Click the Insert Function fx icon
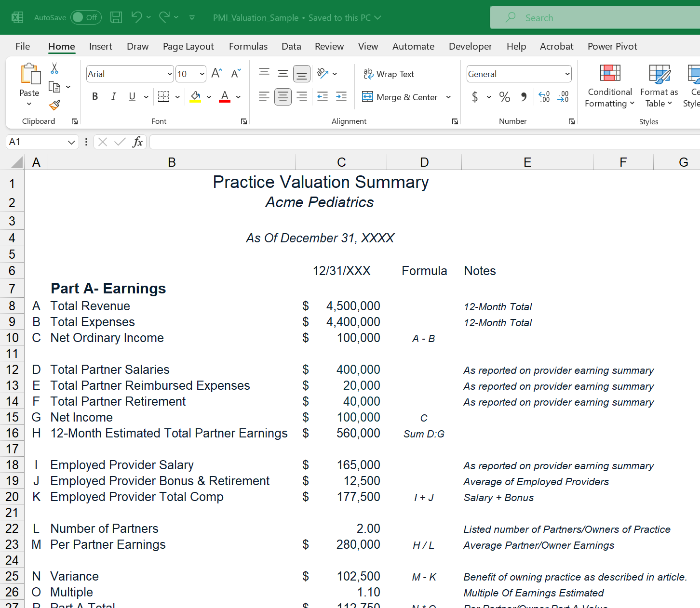Viewport: 700px width, 608px height. (137, 142)
